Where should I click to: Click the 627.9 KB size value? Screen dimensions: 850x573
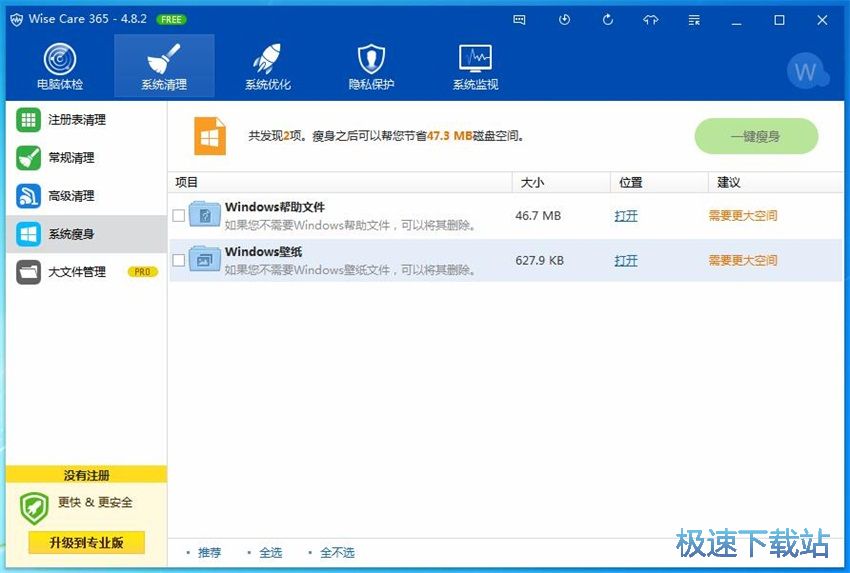539,261
